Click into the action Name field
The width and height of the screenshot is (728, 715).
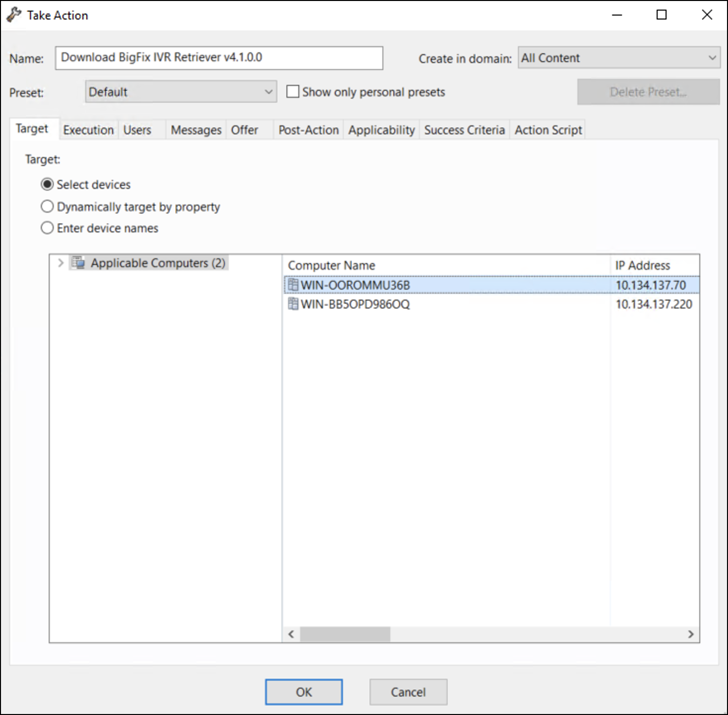pyautogui.click(x=219, y=58)
